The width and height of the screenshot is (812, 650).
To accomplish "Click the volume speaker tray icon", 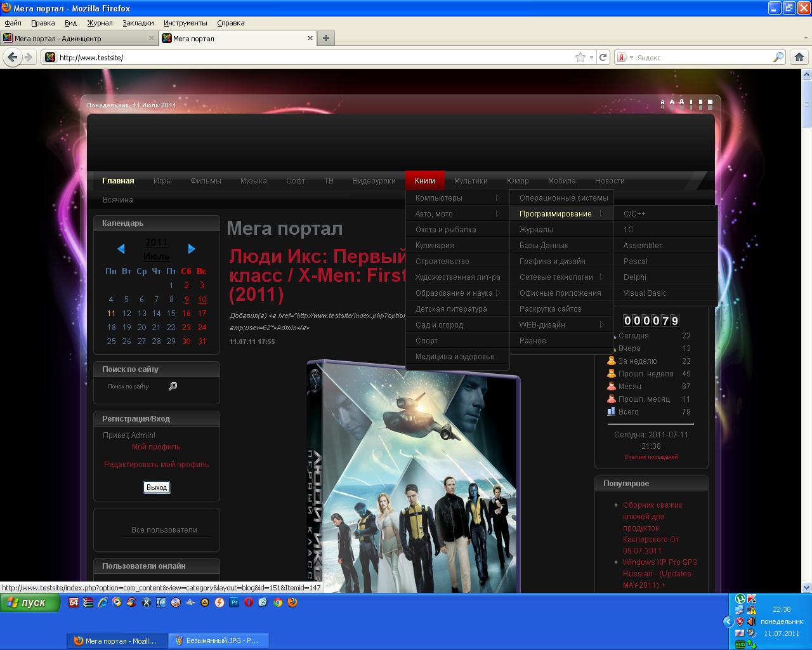I will tap(752, 621).
